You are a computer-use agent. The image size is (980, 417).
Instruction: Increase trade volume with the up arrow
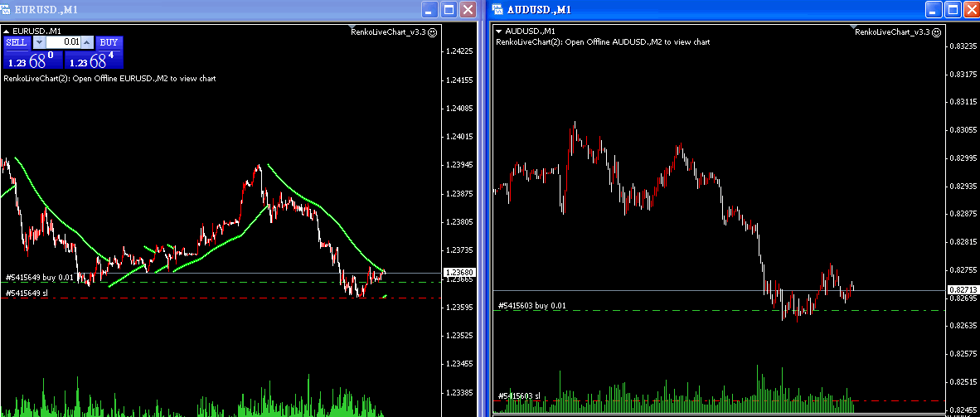(x=87, y=42)
